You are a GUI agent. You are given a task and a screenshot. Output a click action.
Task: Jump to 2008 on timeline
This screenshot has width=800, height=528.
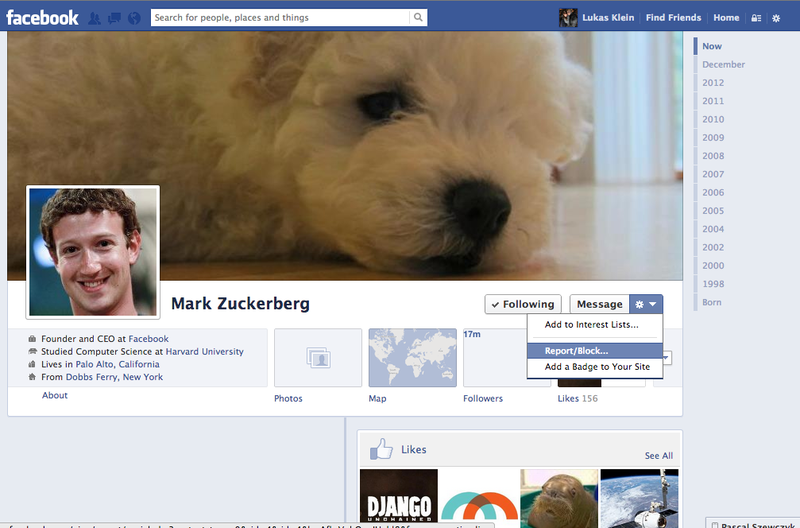point(713,156)
